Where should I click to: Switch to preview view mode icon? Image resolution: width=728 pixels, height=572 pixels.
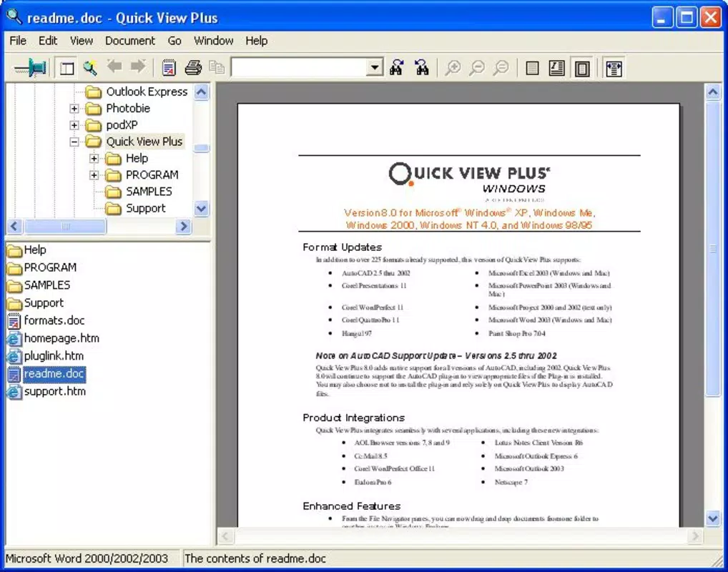coord(581,68)
